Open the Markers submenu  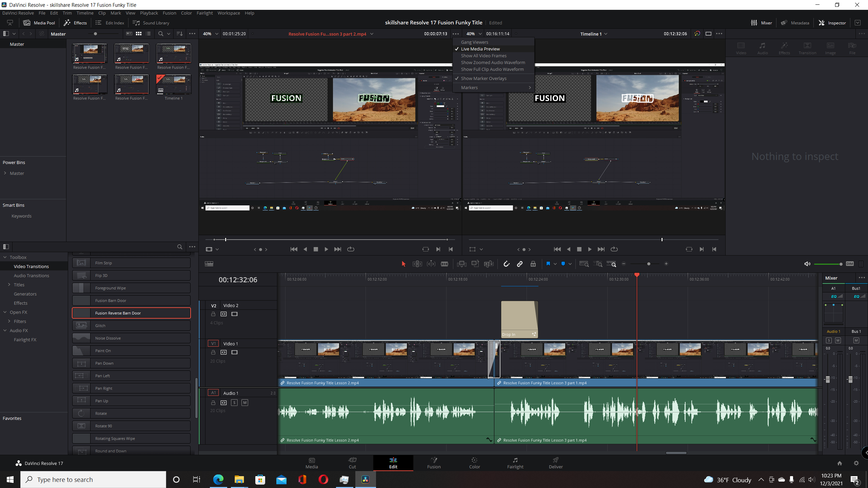pyautogui.click(x=493, y=87)
